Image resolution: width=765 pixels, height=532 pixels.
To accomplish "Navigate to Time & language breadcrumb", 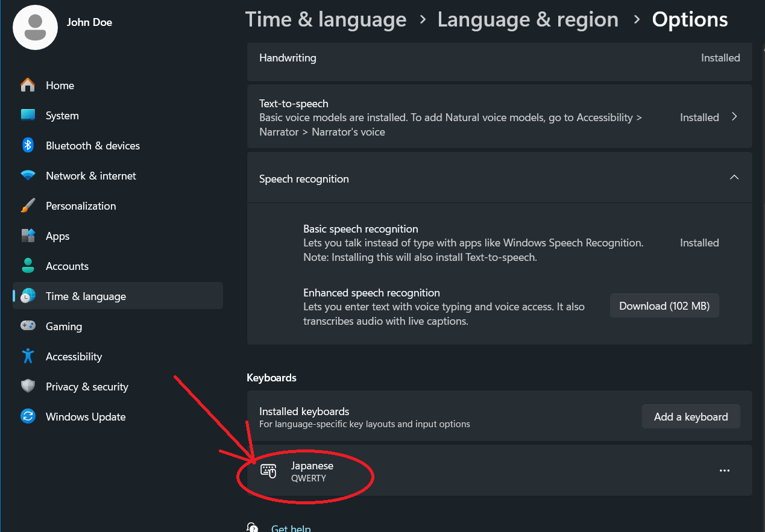I will point(326,19).
